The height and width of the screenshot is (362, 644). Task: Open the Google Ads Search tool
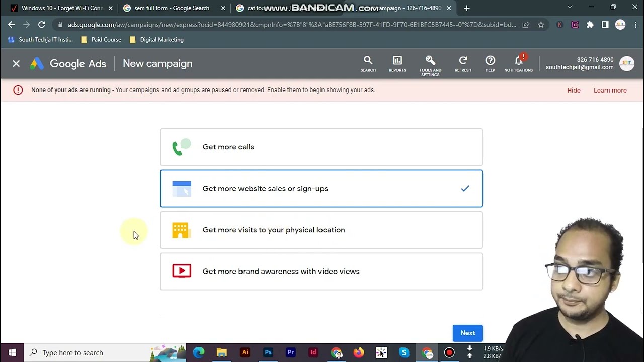pos(368,64)
